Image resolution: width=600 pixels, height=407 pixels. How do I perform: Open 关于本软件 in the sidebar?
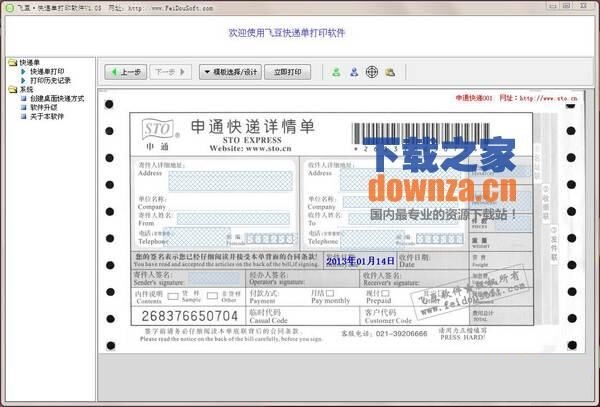47,116
